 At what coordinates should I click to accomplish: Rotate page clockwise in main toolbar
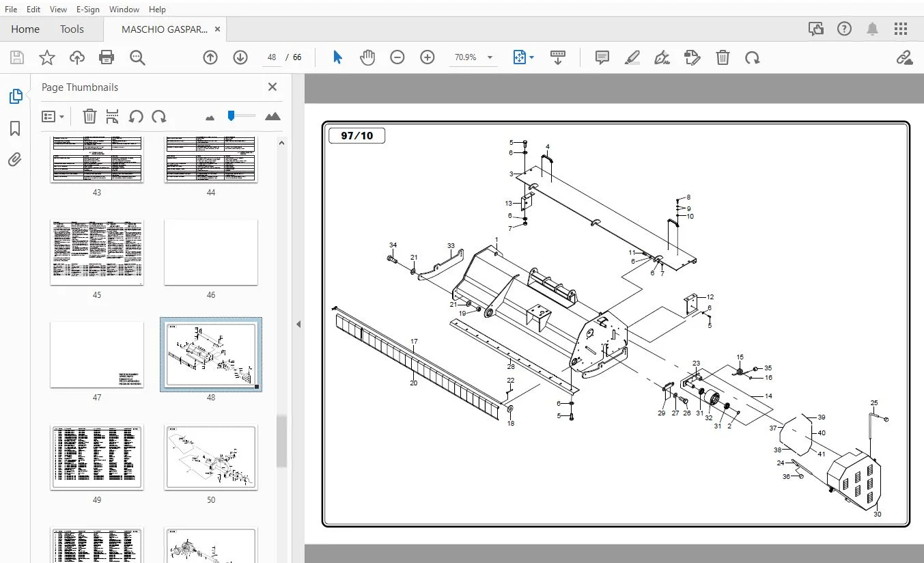tap(753, 57)
